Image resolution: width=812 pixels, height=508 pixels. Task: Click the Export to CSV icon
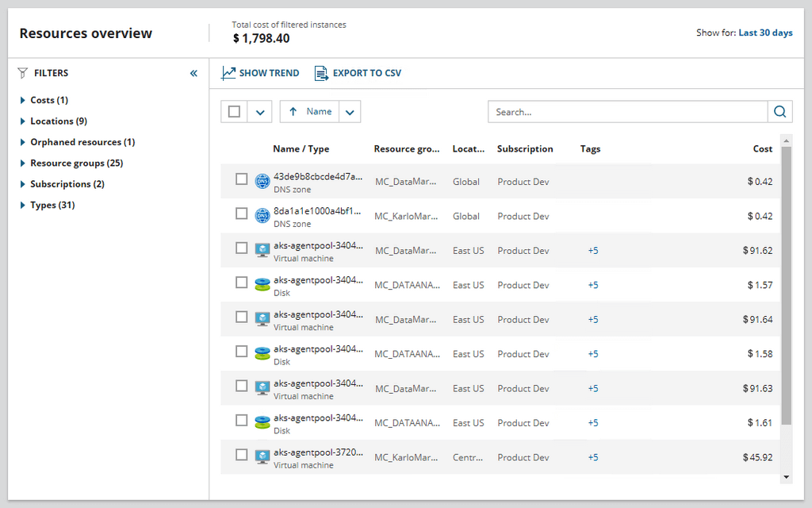point(321,73)
